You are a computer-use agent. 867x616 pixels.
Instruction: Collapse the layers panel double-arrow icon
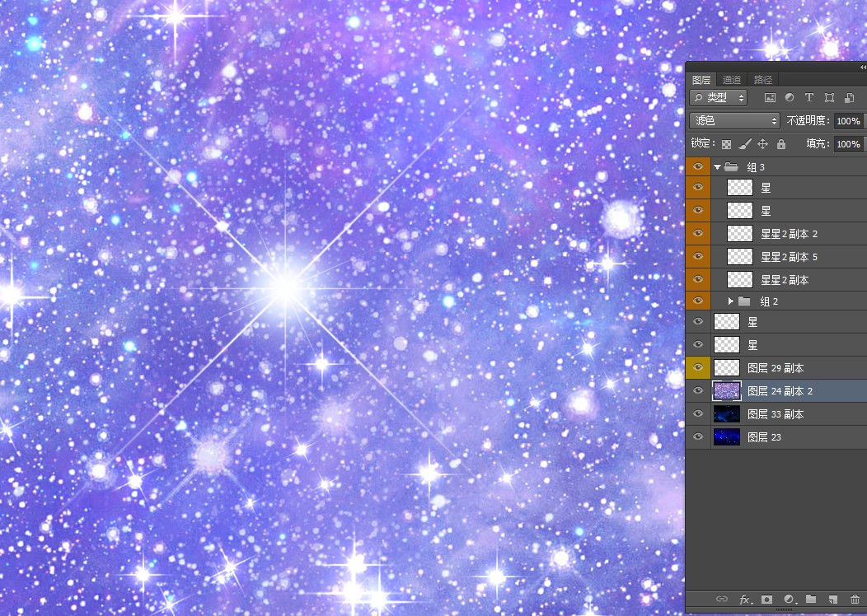pos(863,67)
